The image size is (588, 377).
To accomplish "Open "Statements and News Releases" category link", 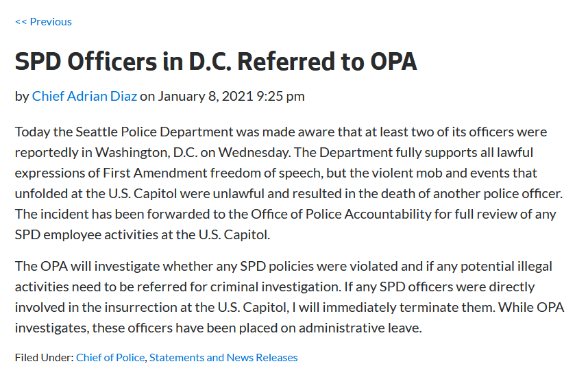I will tap(223, 357).
